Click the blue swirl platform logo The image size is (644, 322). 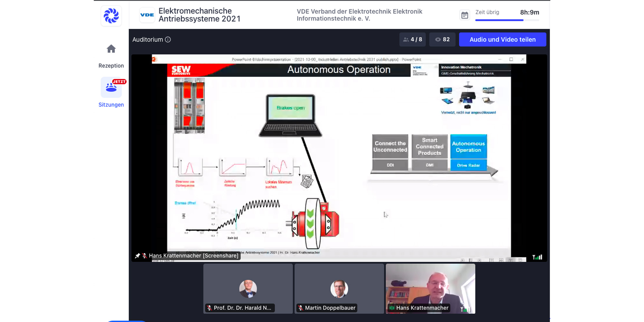click(111, 15)
